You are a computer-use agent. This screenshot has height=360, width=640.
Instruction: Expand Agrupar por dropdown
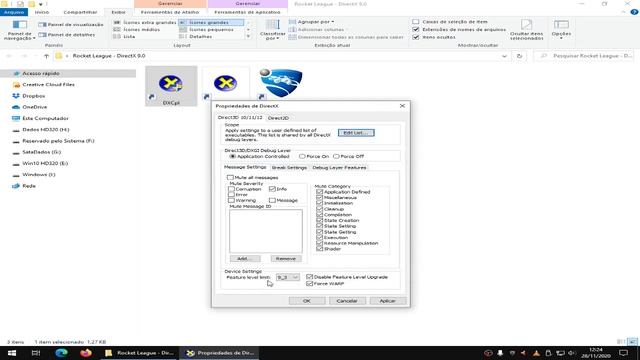point(311,22)
